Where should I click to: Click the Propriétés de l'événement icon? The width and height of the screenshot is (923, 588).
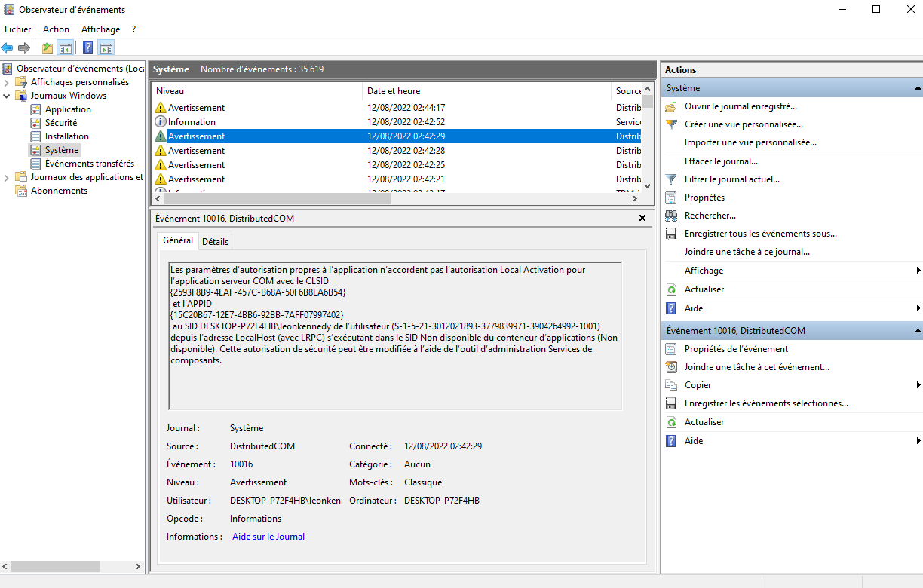click(671, 349)
